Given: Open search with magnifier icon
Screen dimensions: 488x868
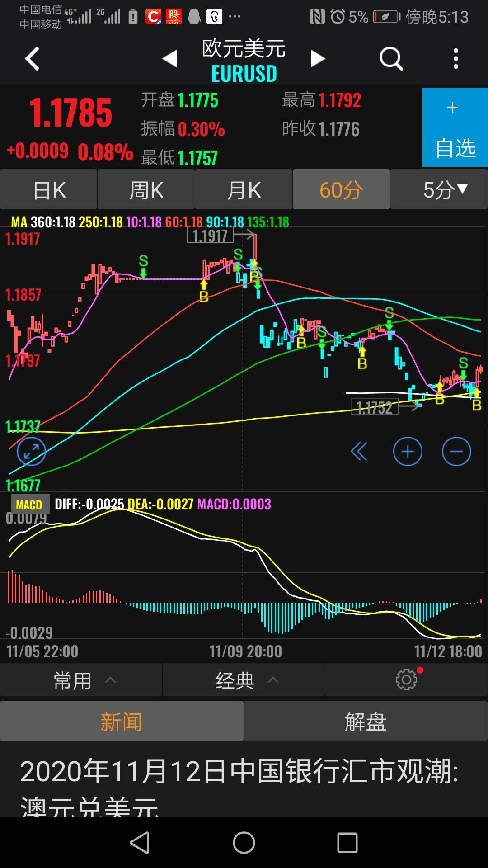Looking at the screenshot, I should pyautogui.click(x=391, y=58).
